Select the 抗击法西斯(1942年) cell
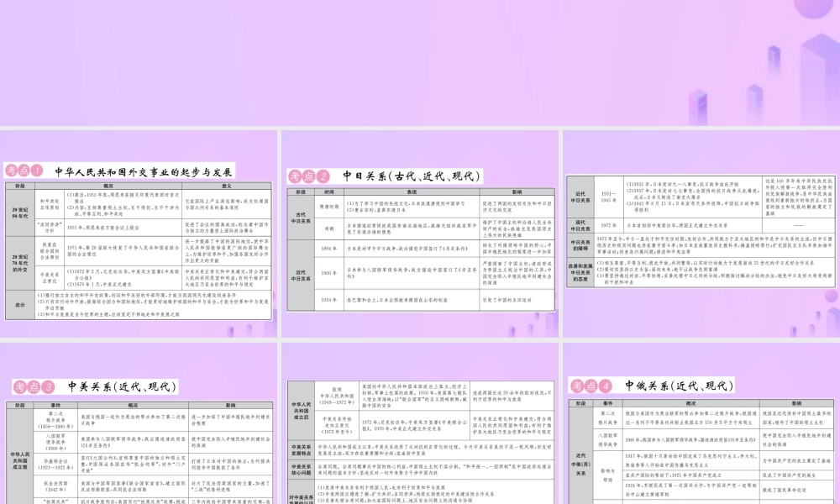Screen dimensions: 840x504 pos(55,486)
